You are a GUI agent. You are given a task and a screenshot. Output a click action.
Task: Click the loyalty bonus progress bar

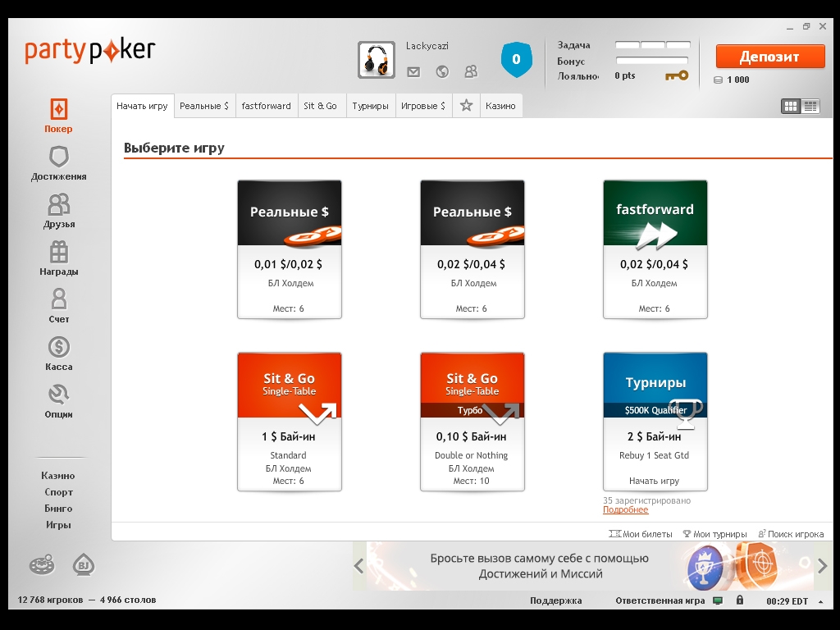tap(652, 61)
